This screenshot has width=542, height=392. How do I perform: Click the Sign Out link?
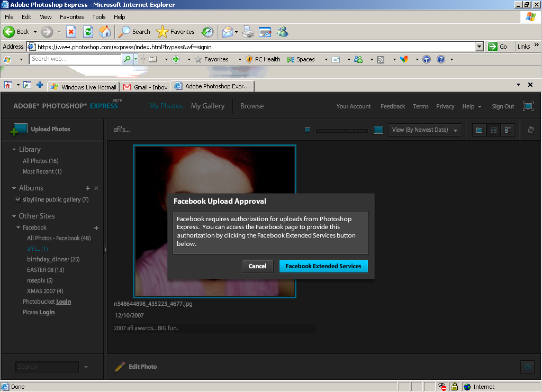coord(503,106)
